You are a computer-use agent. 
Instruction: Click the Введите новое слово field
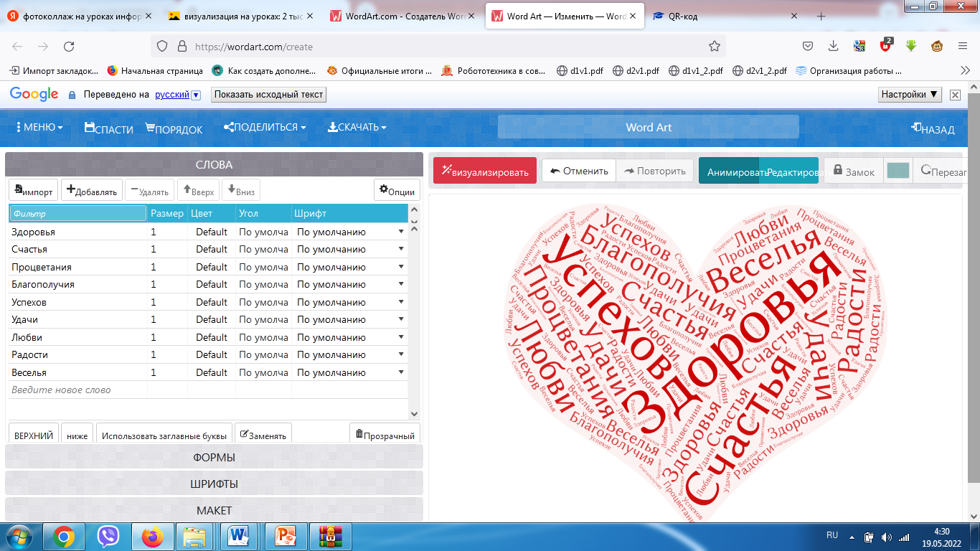(x=77, y=390)
